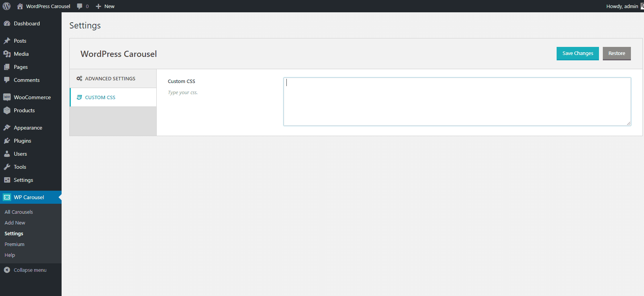Select the Custom CSS tab

[x=113, y=97]
